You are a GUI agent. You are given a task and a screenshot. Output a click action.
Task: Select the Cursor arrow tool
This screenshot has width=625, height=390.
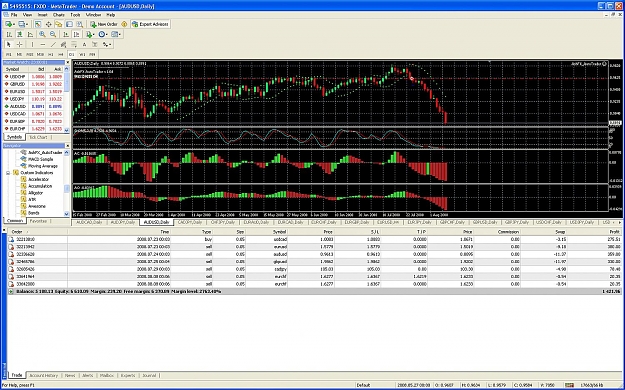click(x=9, y=45)
